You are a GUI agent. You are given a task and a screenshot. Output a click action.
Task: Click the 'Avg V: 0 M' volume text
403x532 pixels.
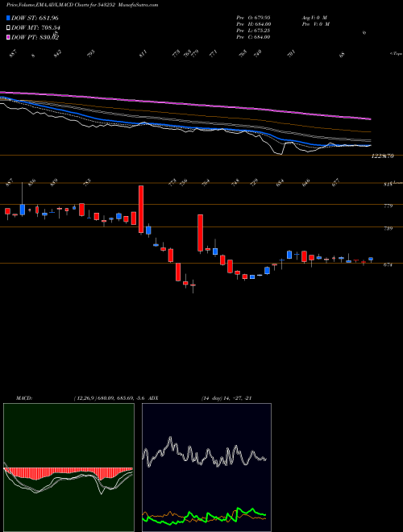(x=314, y=17)
